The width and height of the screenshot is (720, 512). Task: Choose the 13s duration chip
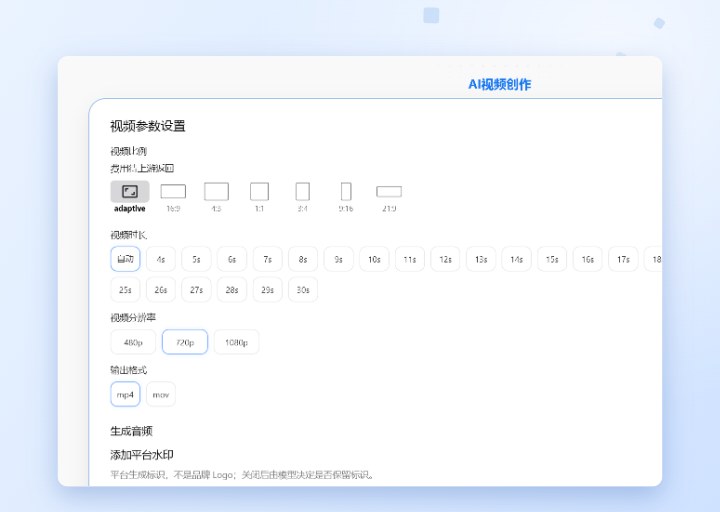pos(481,259)
